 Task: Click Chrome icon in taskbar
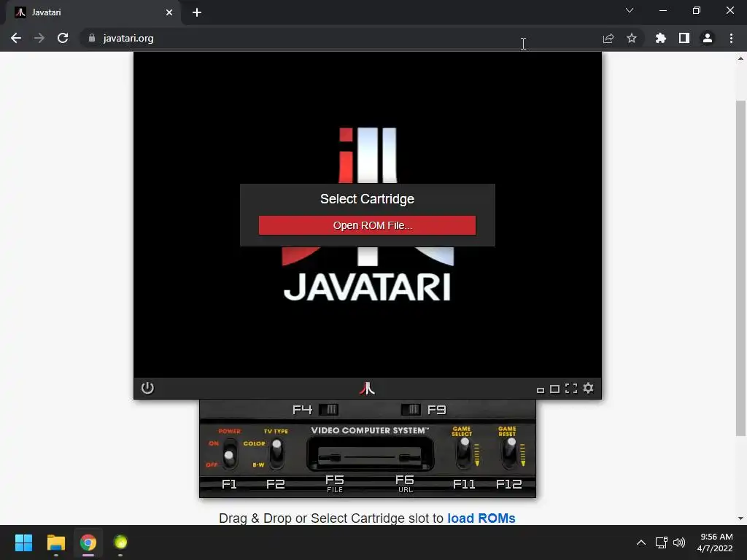coord(88,542)
